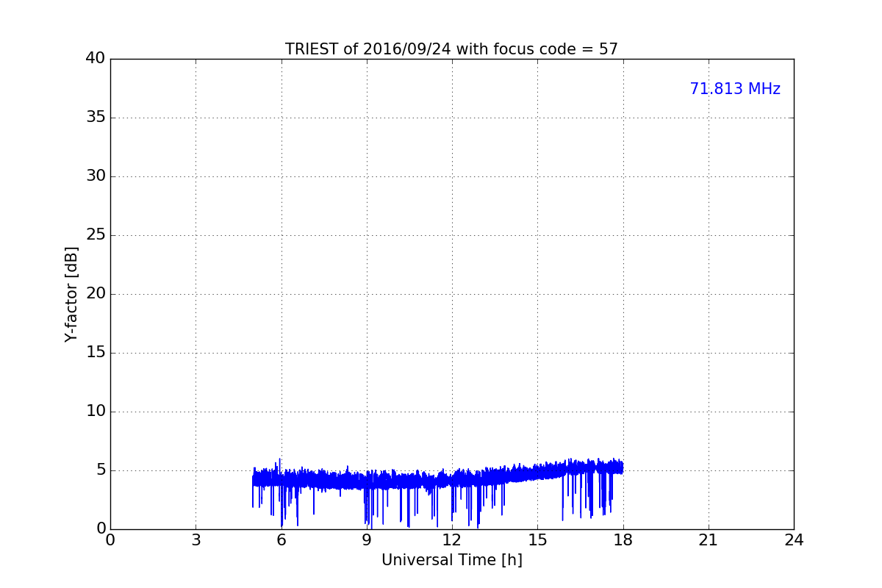Click the x-axis tick label '3'
882x588 pixels.
point(196,540)
